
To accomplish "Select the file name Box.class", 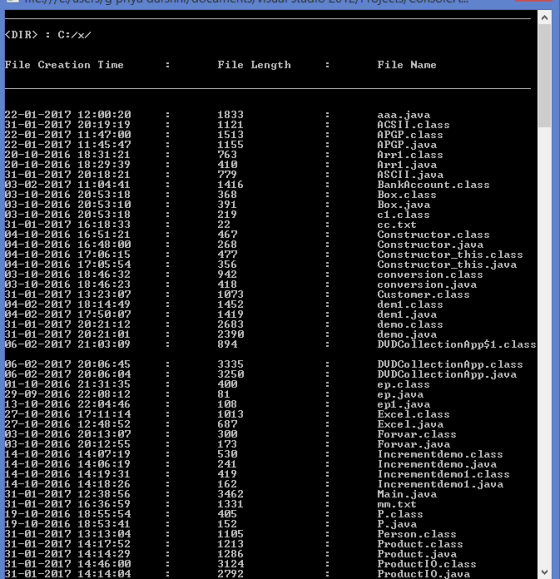I will pos(407,195).
